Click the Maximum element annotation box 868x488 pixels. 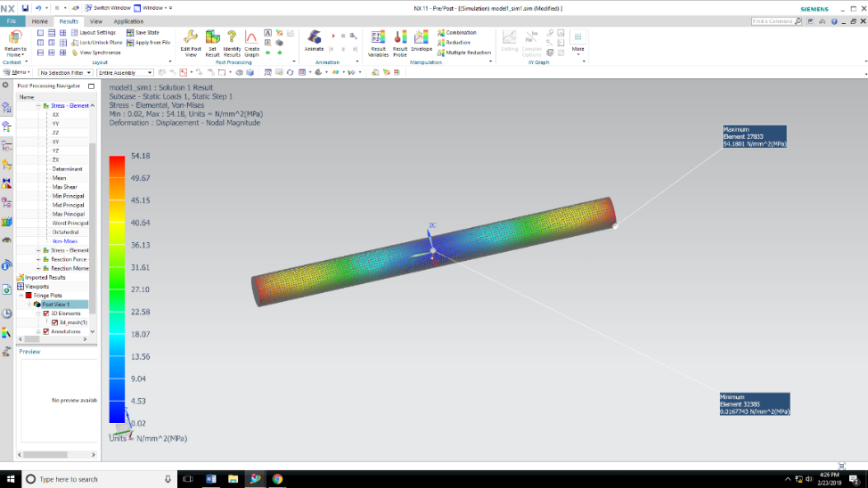[754, 136]
